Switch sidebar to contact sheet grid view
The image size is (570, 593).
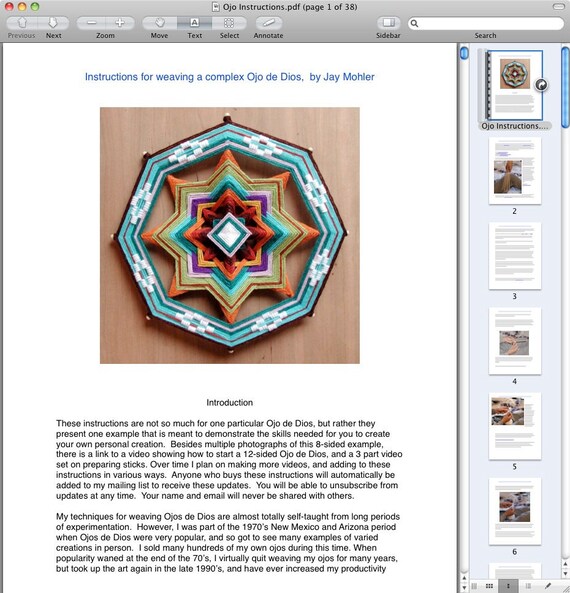pyautogui.click(x=489, y=586)
